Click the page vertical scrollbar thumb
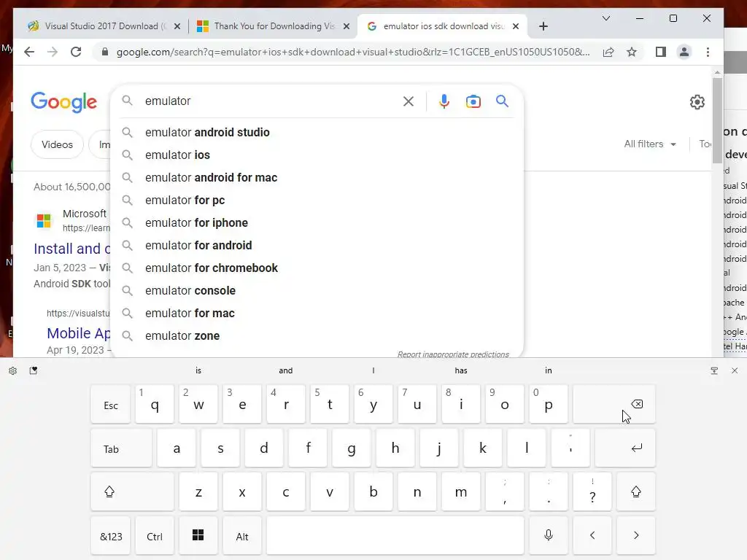 point(717,120)
